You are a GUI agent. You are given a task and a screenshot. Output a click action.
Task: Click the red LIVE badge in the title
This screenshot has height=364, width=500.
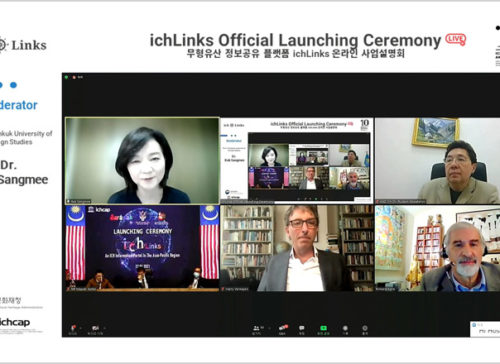[x=456, y=40]
